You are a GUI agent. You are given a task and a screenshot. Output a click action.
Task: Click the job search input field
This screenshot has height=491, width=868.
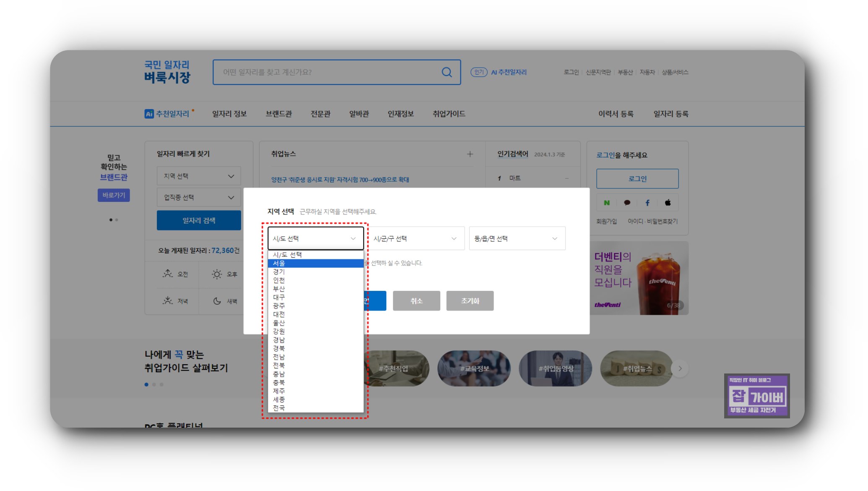point(327,72)
